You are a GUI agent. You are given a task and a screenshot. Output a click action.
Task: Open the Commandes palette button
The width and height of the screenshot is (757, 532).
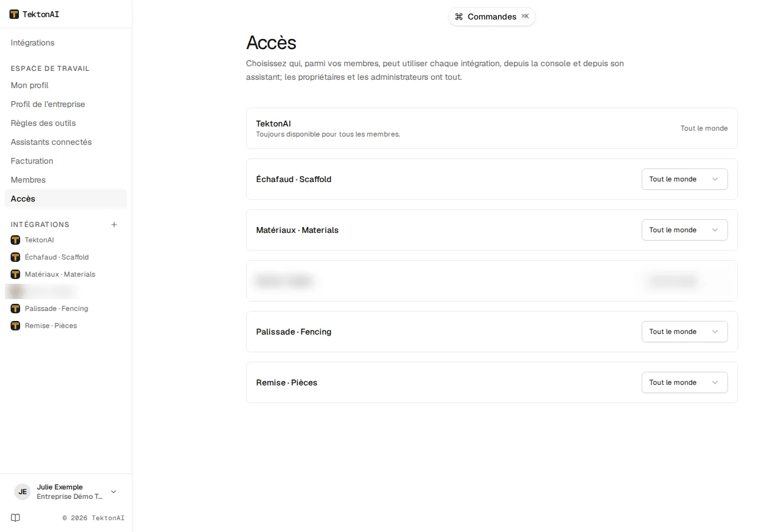pyautogui.click(x=492, y=17)
